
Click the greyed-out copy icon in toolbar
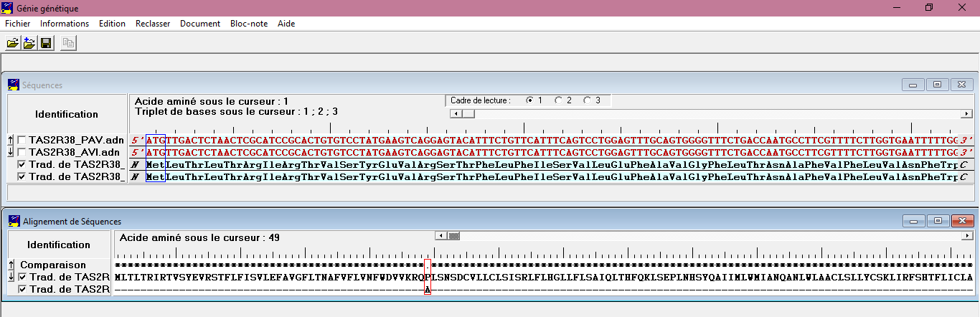68,44
